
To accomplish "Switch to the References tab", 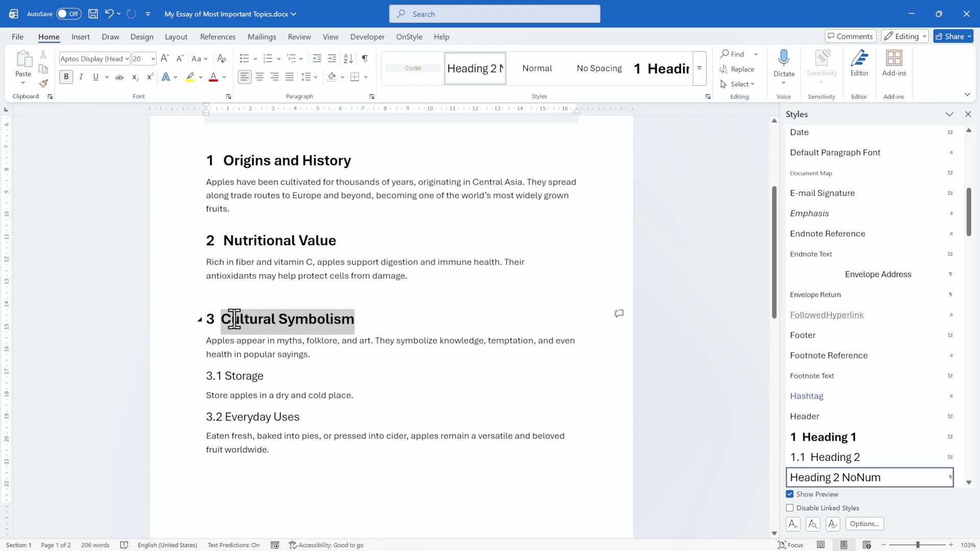I will coord(218,37).
